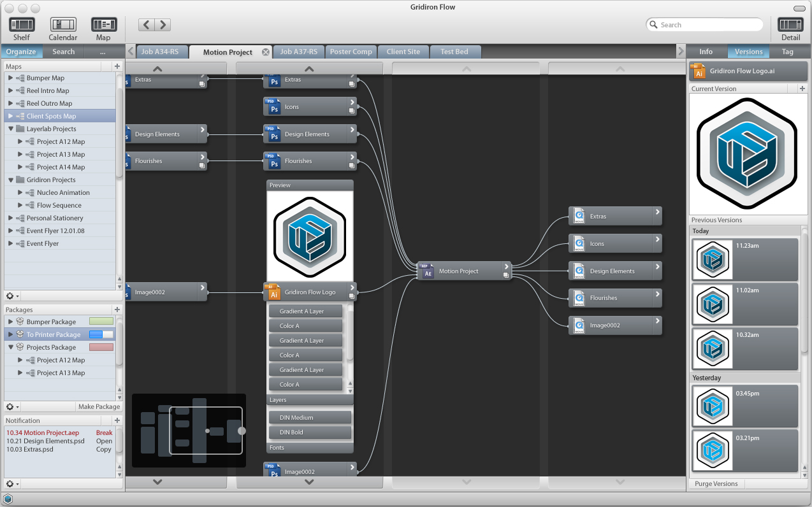Expand the Bumper Map tree item
Image resolution: width=812 pixels, height=507 pixels.
coord(11,78)
